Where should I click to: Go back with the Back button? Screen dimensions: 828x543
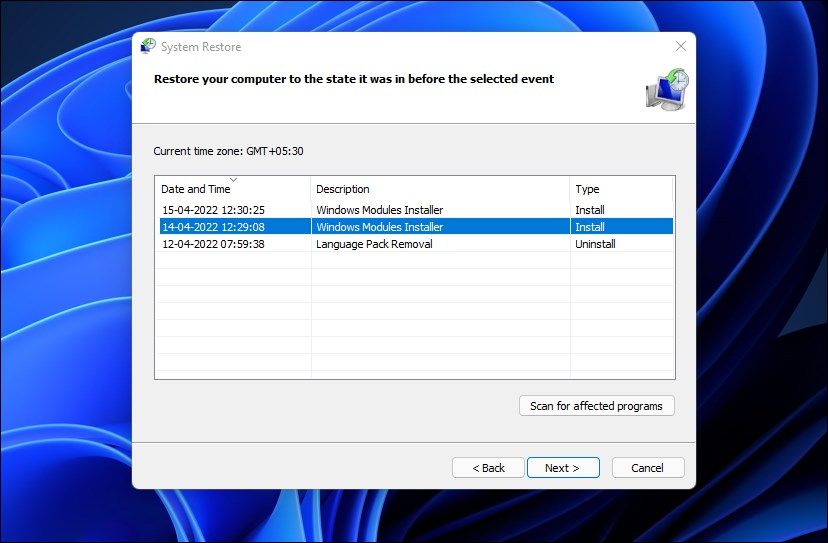[x=487, y=467]
